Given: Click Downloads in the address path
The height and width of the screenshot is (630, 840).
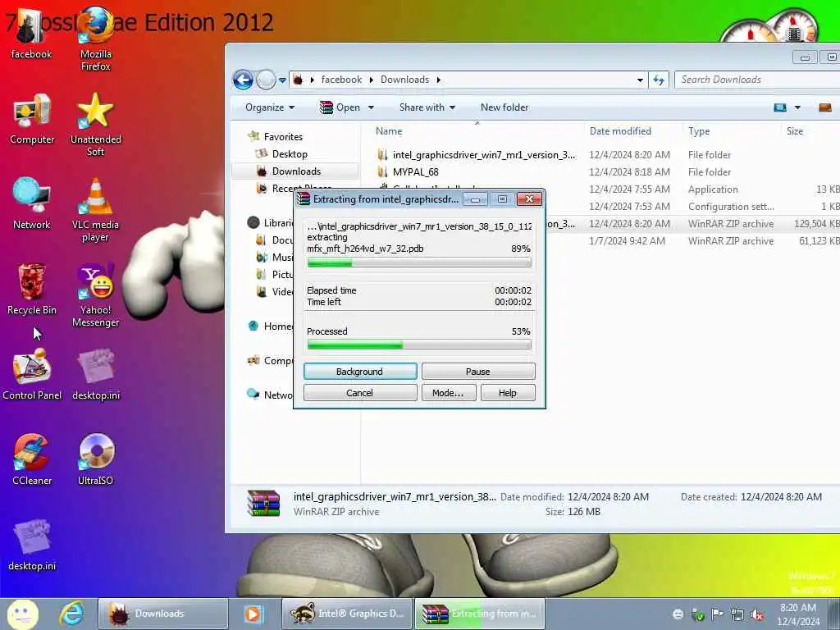Looking at the screenshot, I should (405, 80).
